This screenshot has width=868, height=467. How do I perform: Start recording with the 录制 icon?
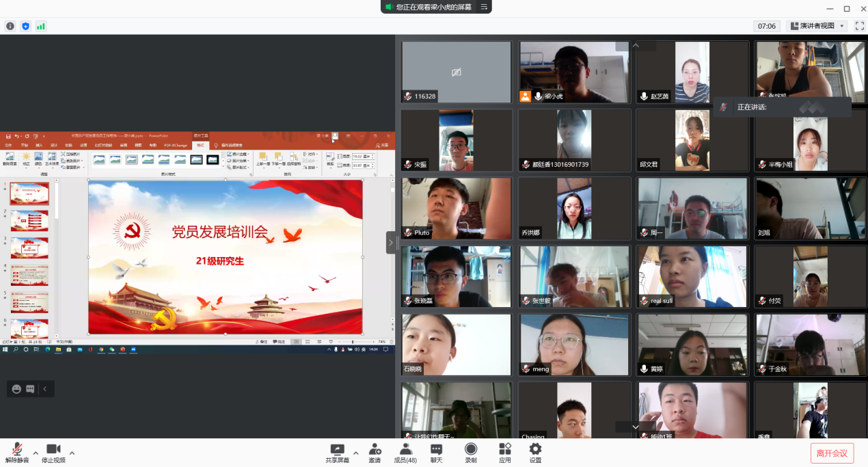tap(471, 452)
